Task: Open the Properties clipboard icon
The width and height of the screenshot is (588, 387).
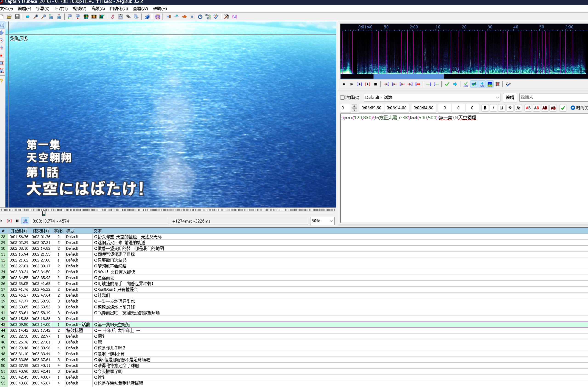Action: coord(120,17)
